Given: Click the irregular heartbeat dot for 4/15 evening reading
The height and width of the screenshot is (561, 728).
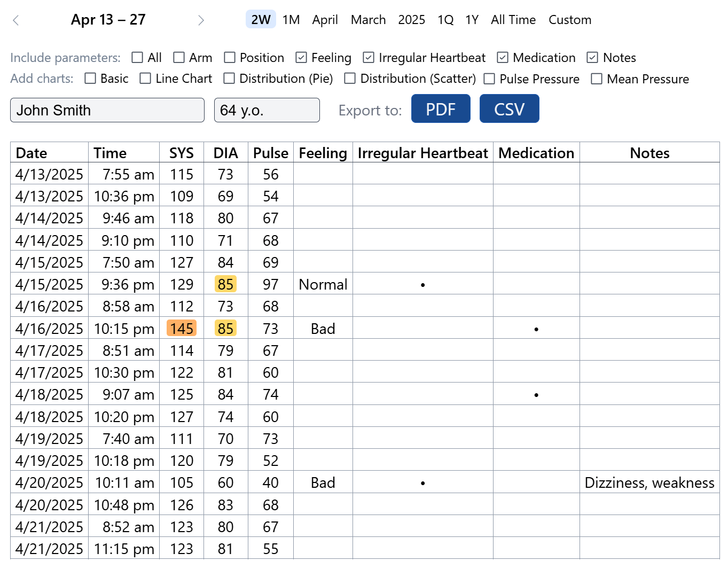Looking at the screenshot, I should [x=422, y=285].
